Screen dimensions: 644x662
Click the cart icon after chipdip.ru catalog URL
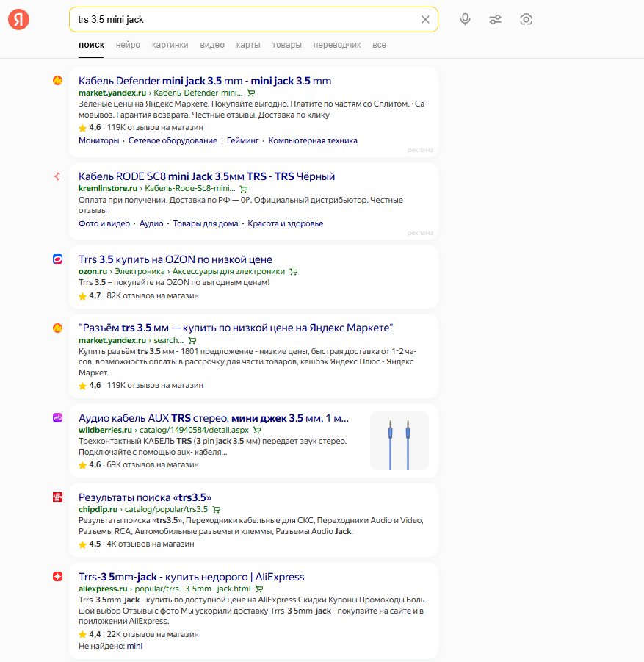coord(217,510)
